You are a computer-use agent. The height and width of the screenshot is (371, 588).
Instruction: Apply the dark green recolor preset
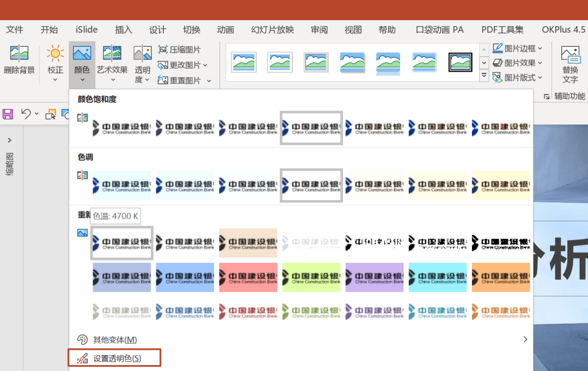pos(311,277)
